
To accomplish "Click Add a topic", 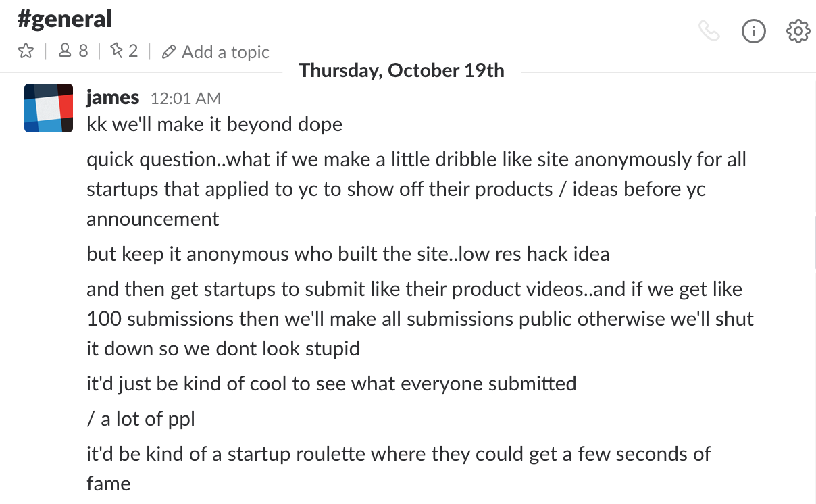I will pyautogui.click(x=216, y=52).
